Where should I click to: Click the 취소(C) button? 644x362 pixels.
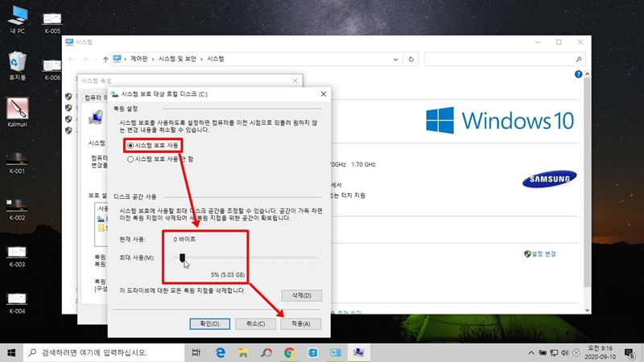(255, 324)
